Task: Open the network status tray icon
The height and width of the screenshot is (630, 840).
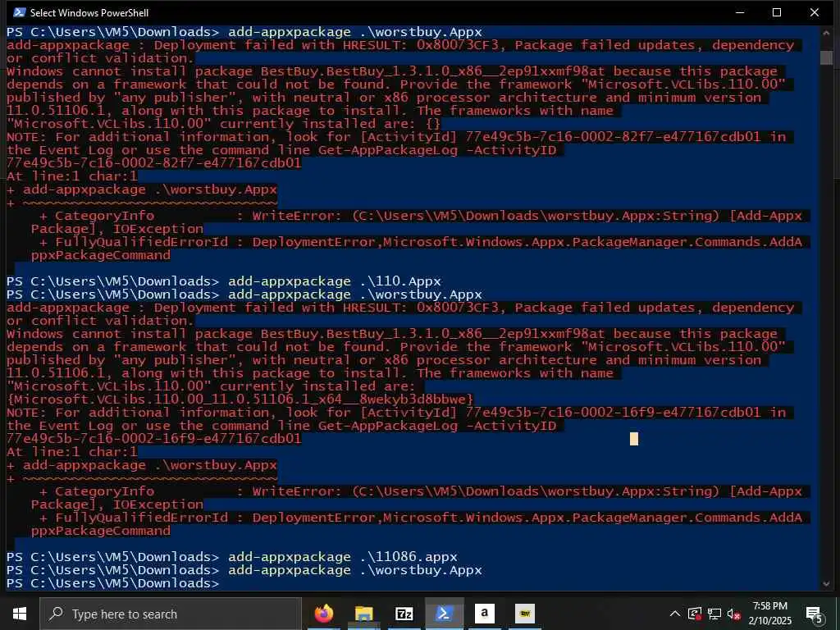Action: tap(714, 614)
